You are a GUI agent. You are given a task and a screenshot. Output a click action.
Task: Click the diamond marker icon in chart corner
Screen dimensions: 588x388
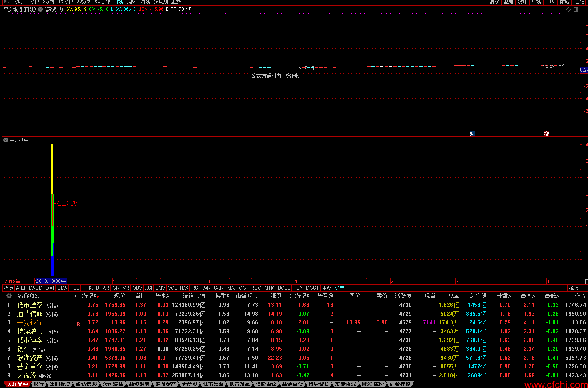click(x=569, y=9)
